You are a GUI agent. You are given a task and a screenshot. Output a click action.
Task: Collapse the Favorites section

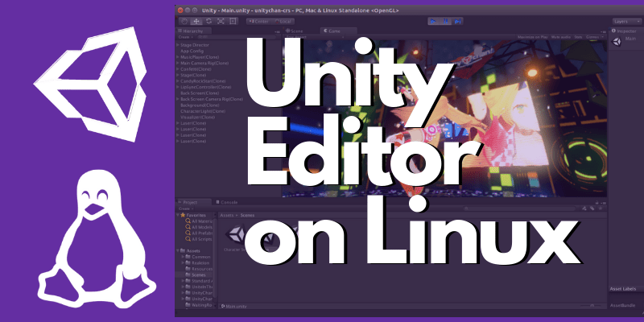178,215
